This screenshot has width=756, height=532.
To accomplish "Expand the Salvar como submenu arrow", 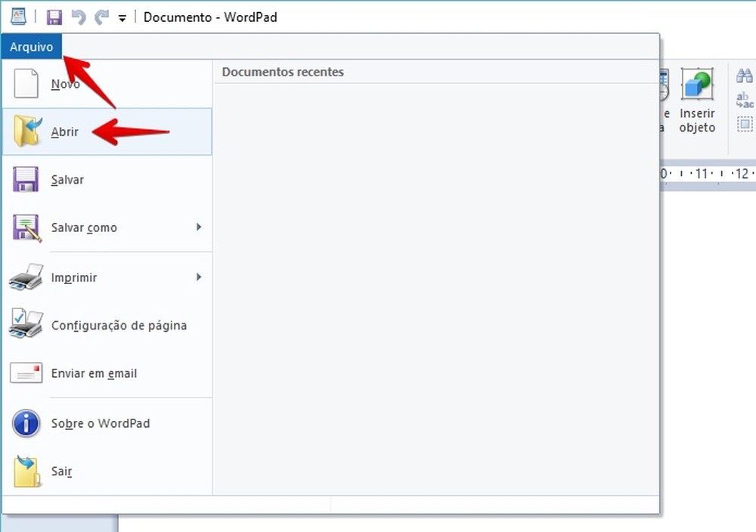I will tap(199, 227).
